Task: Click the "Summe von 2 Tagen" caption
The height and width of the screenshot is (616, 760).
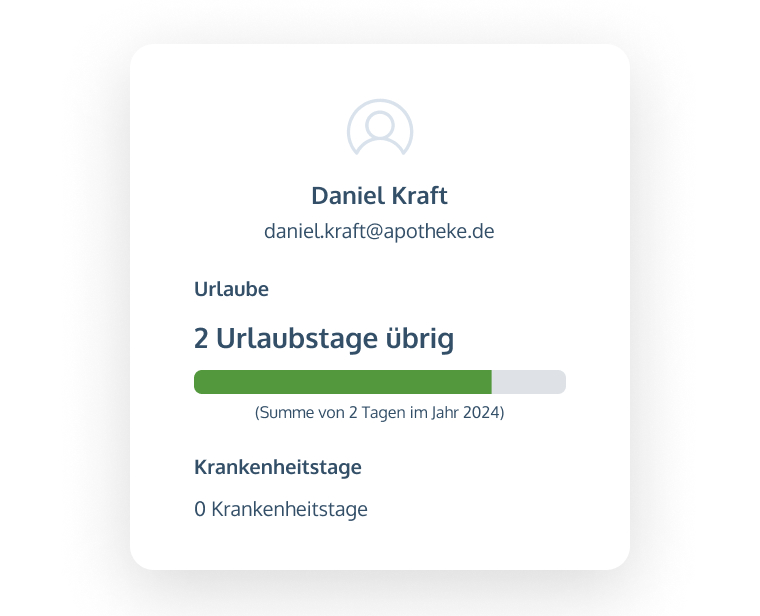Action: [x=380, y=412]
